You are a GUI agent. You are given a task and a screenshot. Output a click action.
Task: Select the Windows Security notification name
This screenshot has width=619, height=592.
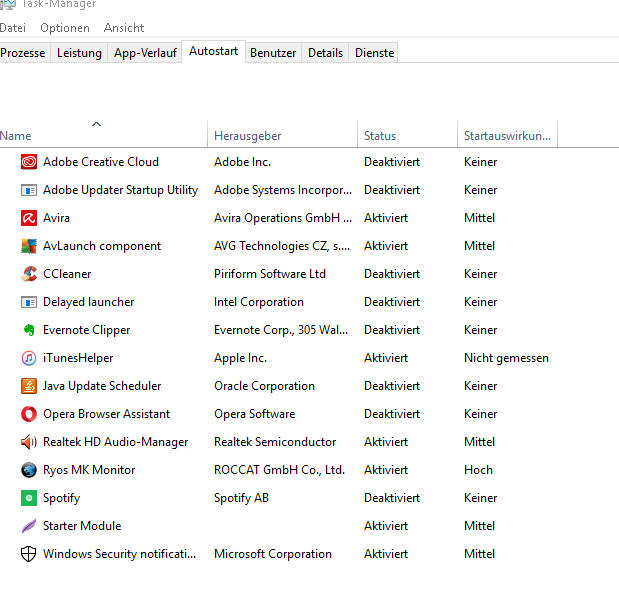(119, 554)
